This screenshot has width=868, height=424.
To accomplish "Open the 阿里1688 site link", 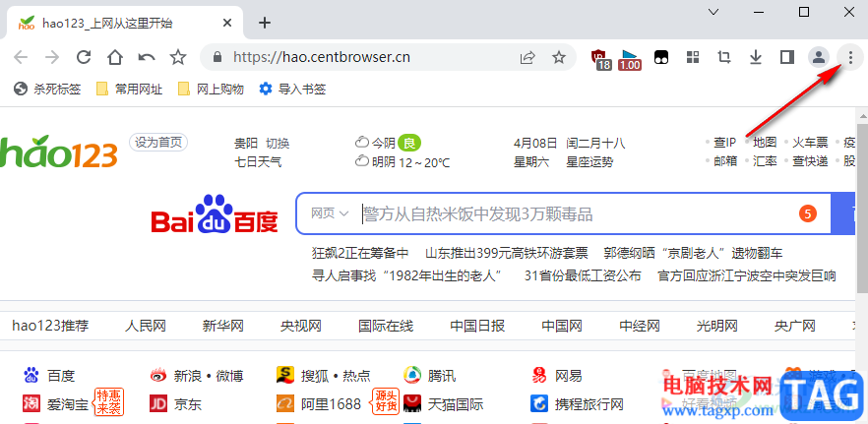I will coord(319,404).
